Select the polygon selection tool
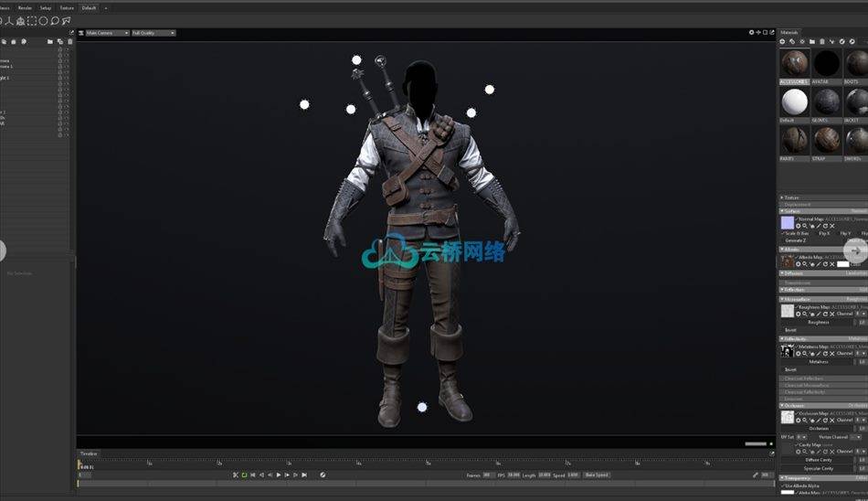 tap(67, 21)
